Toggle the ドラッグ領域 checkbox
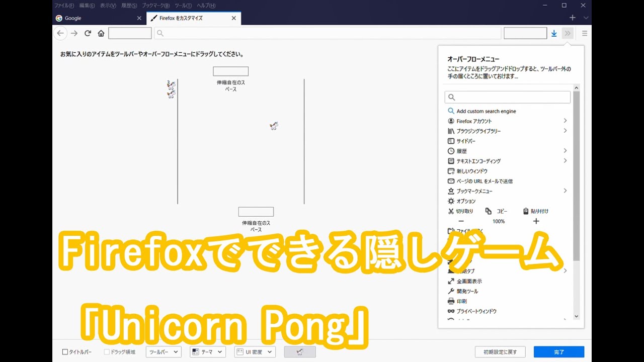The height and width of the screenshot is (362, 644). pos(107,352)
